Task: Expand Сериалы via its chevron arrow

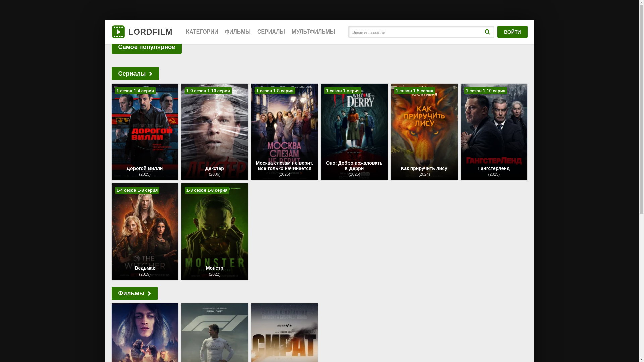Action: (x=151, y=74)
